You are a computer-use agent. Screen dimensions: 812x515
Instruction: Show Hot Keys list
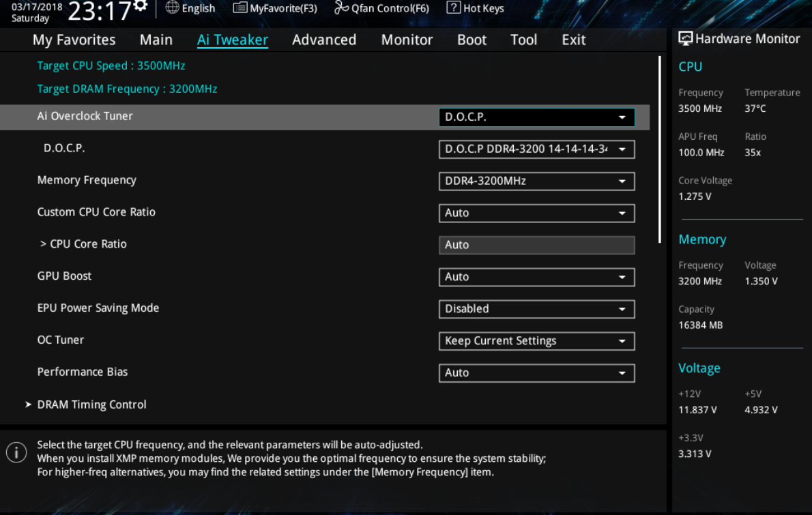[x=476, y=8]
